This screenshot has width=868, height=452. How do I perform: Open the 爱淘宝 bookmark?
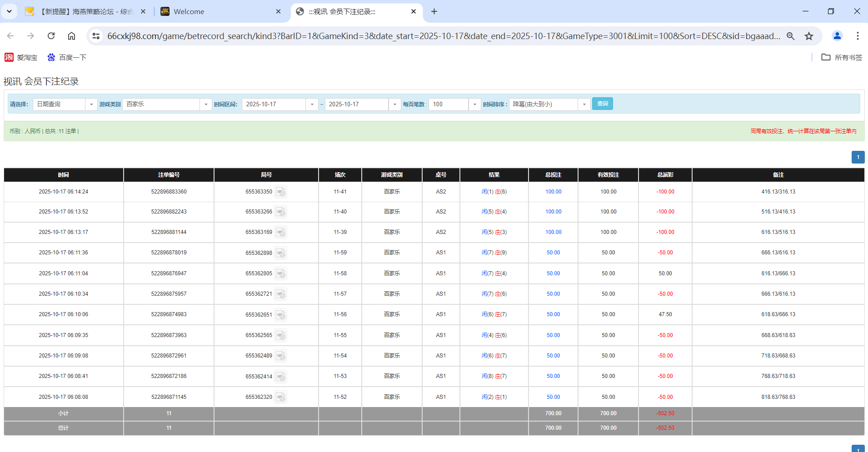pyautogui.click(x=21, y=57)
